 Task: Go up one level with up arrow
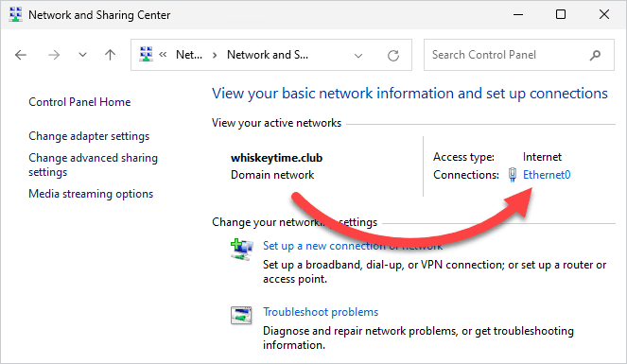pos(110,55)
